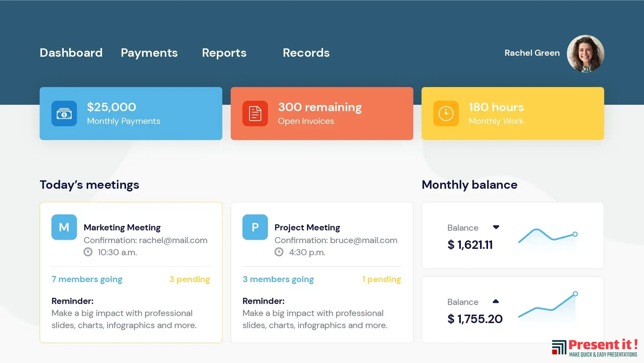Image resolution: width=644 pixels, height=363 pixels.
Task: Click the Present it! logo
Action: click(595, 347)
